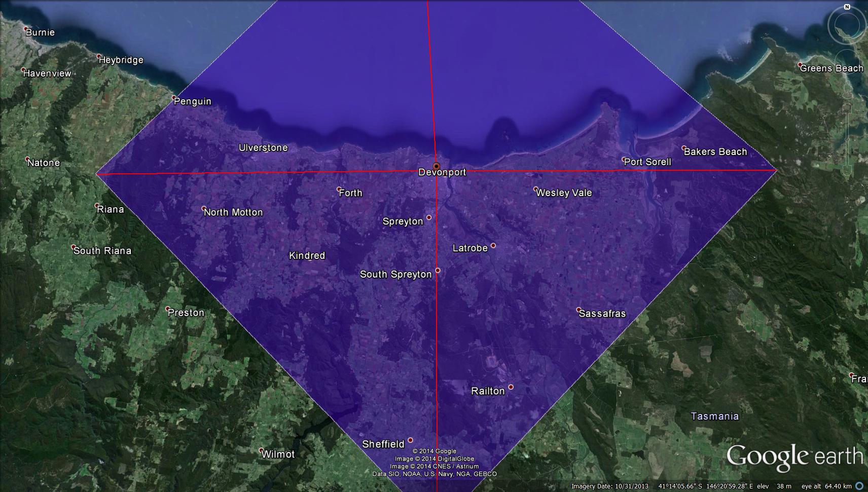Select the Devonport placemark dot
868x492 pixels.
pos(436,166)
